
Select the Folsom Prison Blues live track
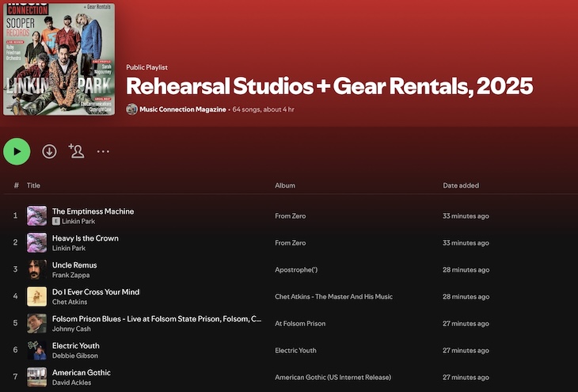[157, 319]
